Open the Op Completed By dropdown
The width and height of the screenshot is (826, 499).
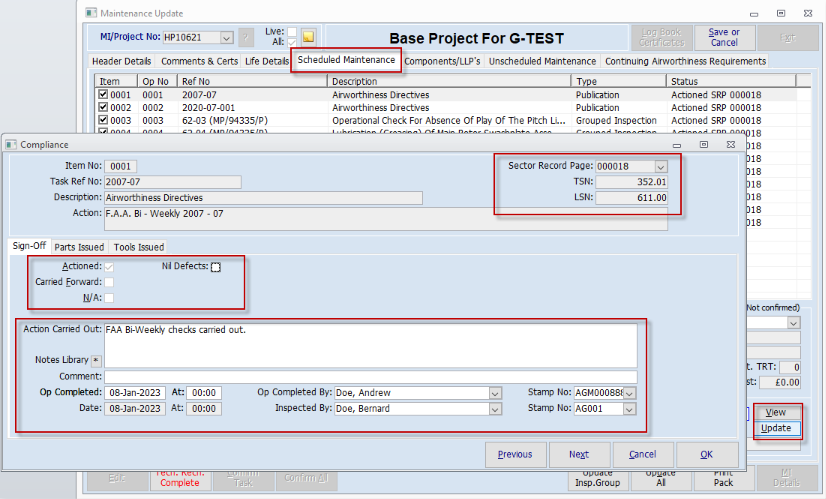pos(495,393)
